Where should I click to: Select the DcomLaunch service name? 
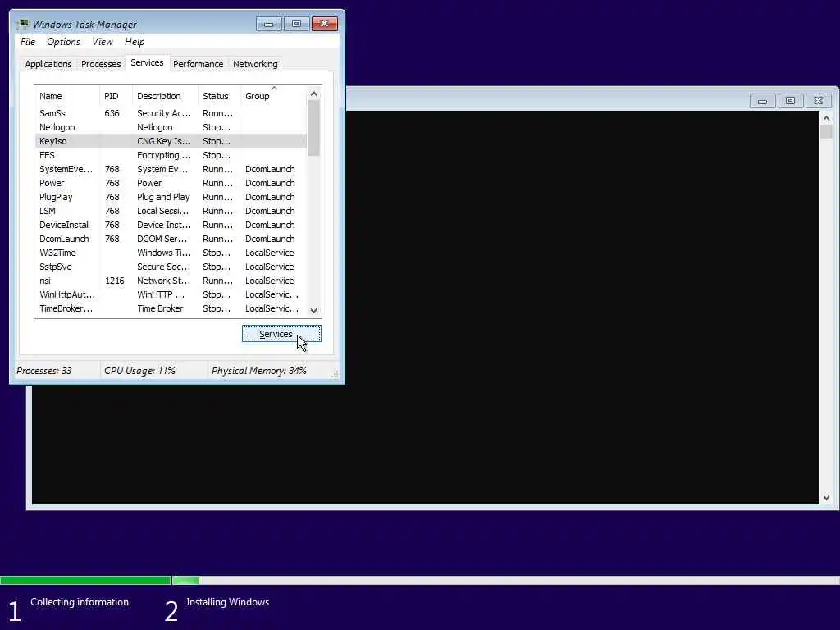pyautogui.click(x=64, y=239)
